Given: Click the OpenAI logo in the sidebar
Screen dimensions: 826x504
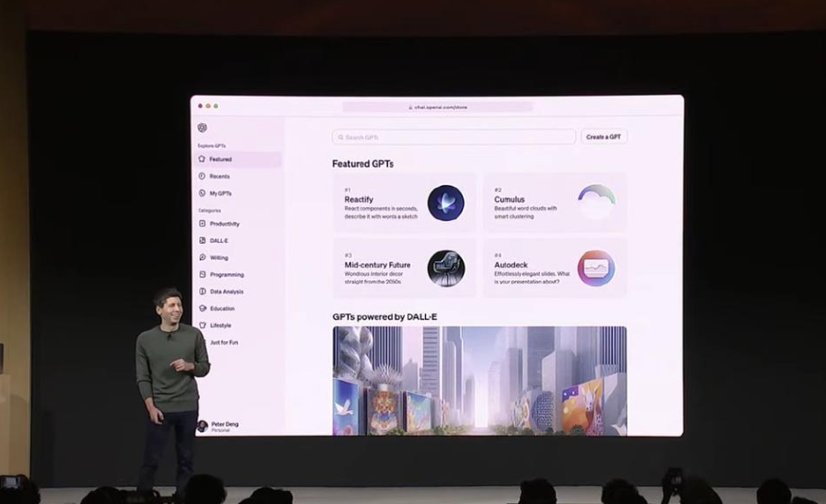Looking at the screenshot, I should tap(202, 128).
